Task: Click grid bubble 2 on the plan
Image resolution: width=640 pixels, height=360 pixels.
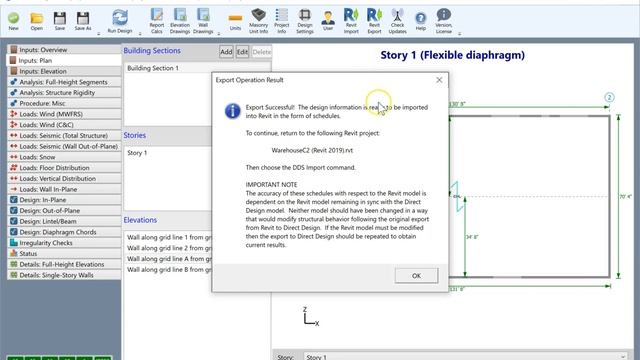Action: coord(609,98)
